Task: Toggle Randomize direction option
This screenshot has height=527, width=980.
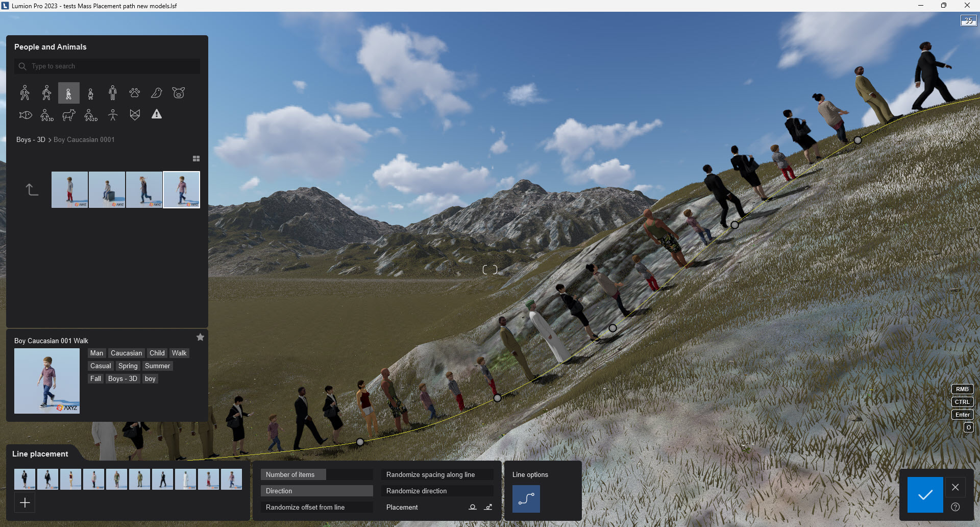Action: pyautogui.click(x=437, y=491)
